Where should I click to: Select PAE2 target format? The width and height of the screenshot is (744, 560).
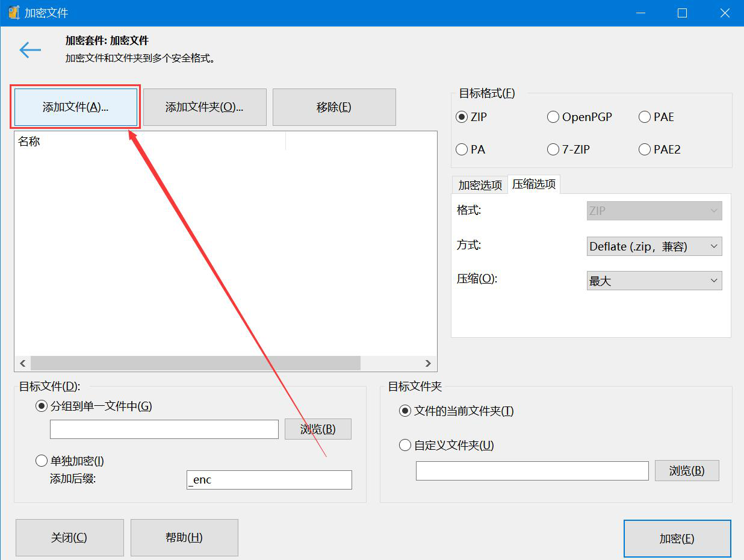pos(660,149)
